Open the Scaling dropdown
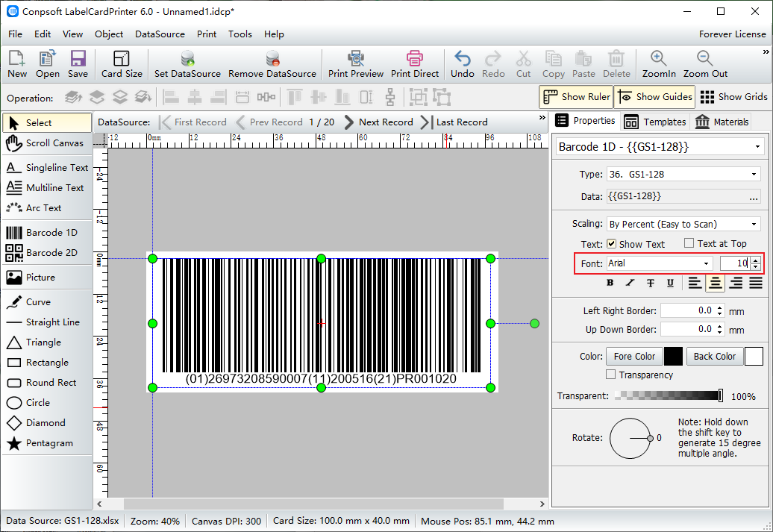The image size is (773, 532). coord(754,225)
